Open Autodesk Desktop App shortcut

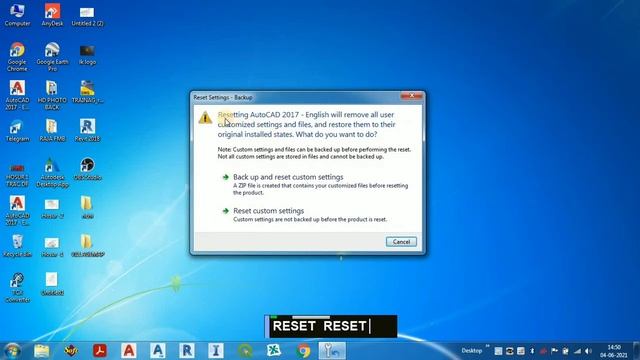(52, 172)
